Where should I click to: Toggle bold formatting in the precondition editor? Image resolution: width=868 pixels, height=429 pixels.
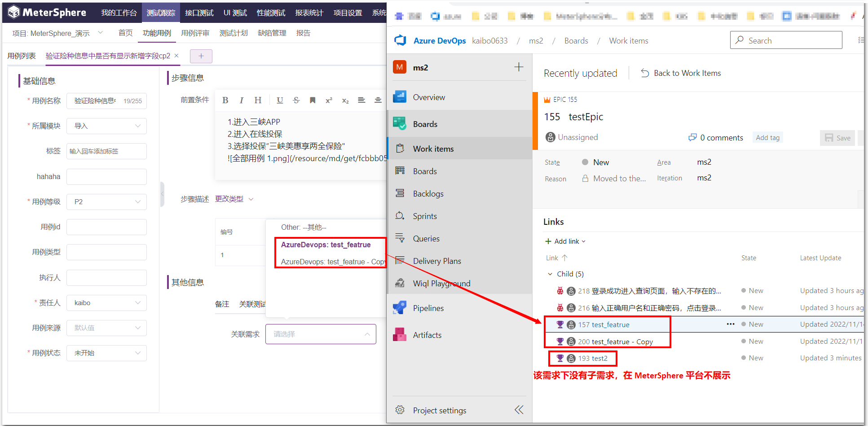(x=225, y=100)
